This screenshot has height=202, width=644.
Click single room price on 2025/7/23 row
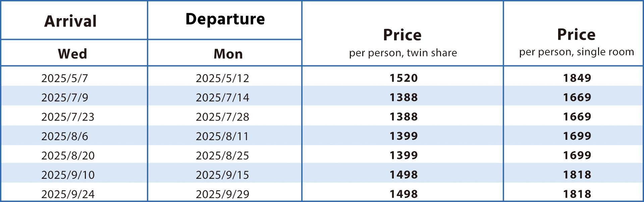(577, 117)
